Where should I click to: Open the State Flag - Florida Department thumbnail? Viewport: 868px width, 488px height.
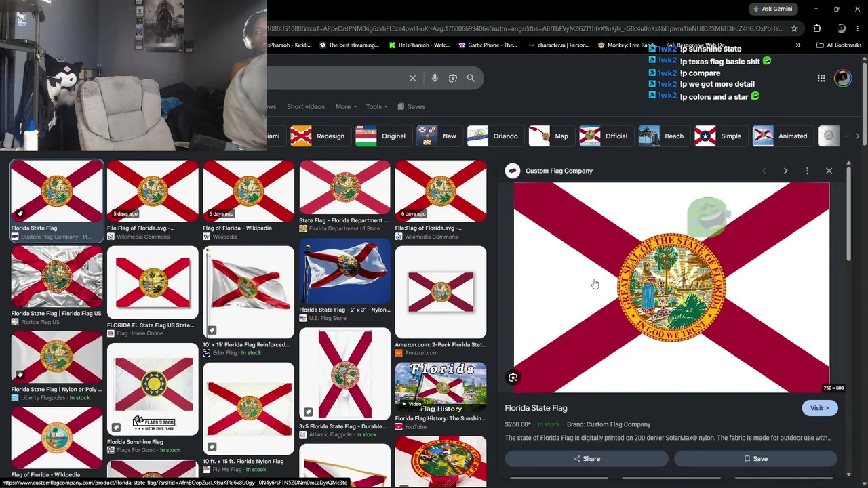[344, 188]
